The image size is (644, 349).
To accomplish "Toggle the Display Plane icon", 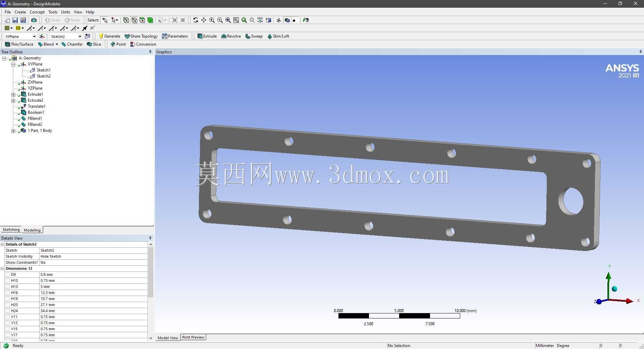I will click(279, 20).
